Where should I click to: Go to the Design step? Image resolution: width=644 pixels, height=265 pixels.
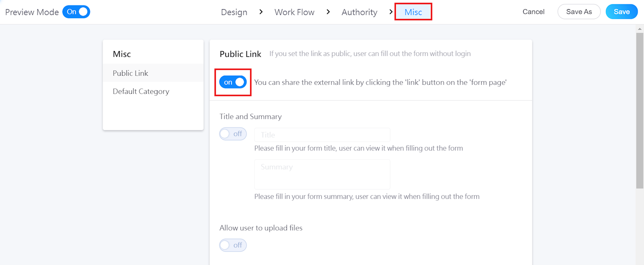point(234,12)
